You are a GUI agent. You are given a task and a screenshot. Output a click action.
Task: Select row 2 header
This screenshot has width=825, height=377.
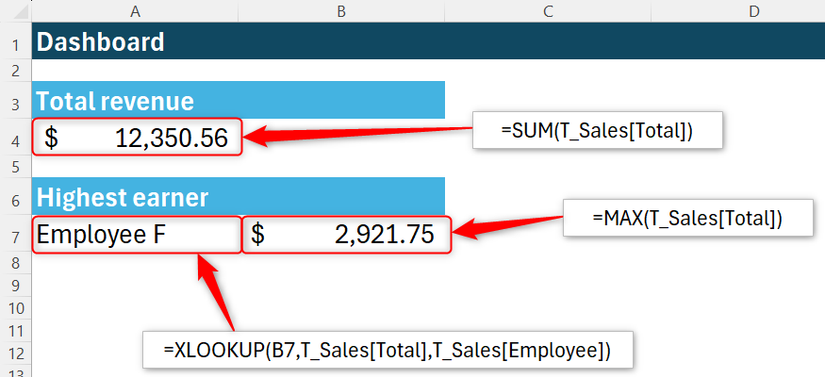(16, 70)
